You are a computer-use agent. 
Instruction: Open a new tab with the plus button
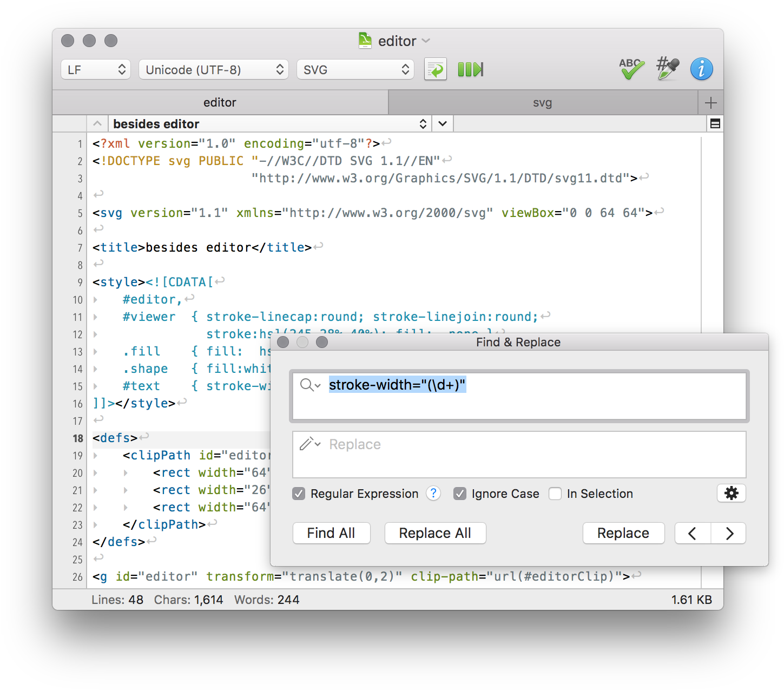711,102
